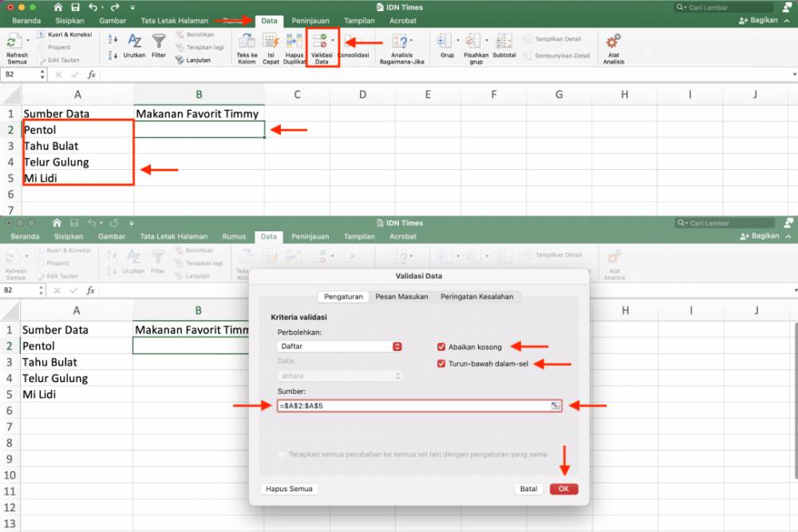
Task: Expand Undo history dropdown in upper title bar
Action: pos(102,8)
